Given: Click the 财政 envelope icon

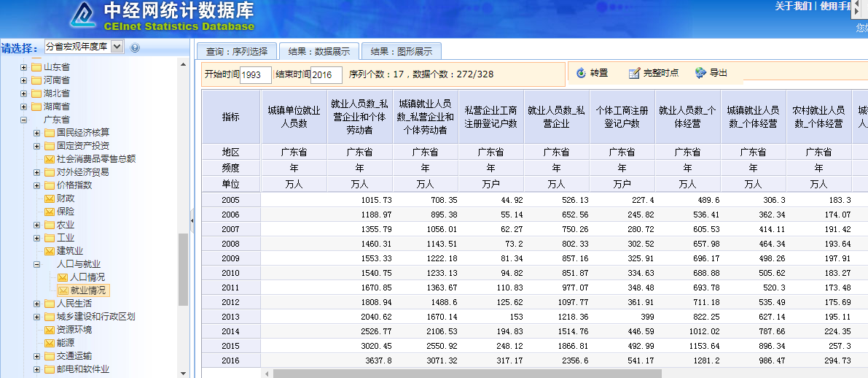Looking at the screenshot, I should coord(50,198).
